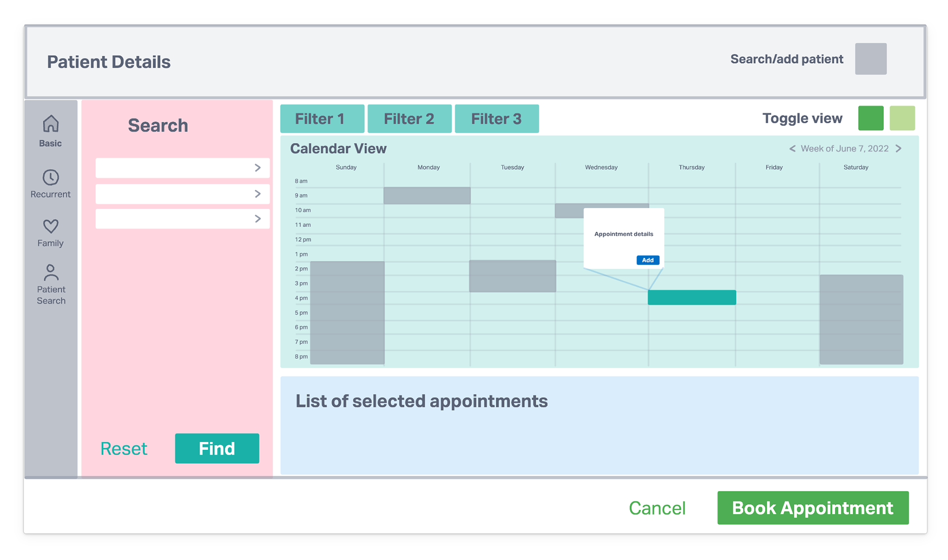
Task: Select the teal Thursday appointment block
Action: (x=692, y=298)
